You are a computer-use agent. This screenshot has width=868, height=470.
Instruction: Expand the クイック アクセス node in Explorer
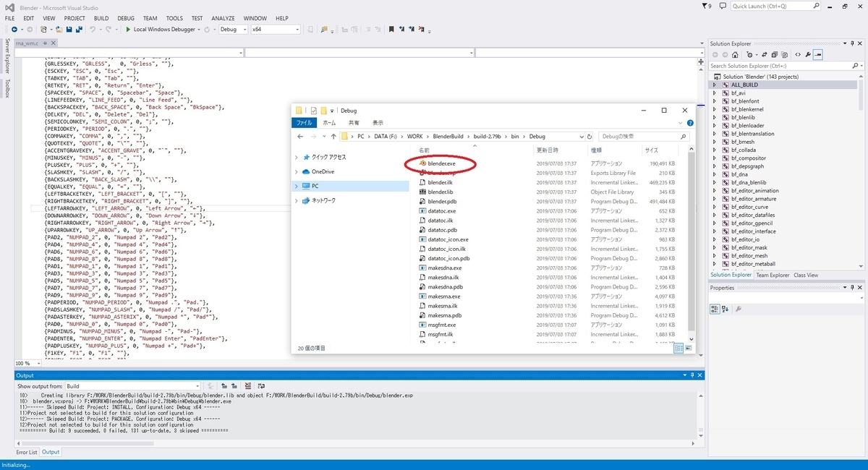pos(297,157)
